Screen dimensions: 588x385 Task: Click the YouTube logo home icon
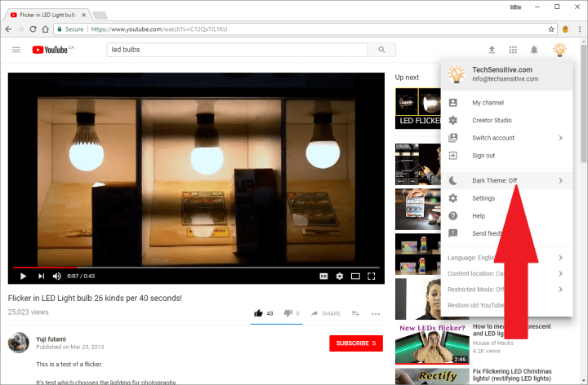click(52, 50)
